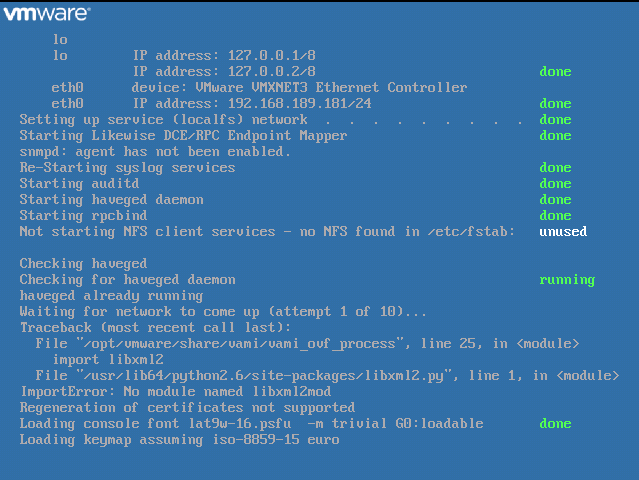Click 'Not starting NFS client services' message
This screenshot has height=480, width=639.
pos(267,231)
